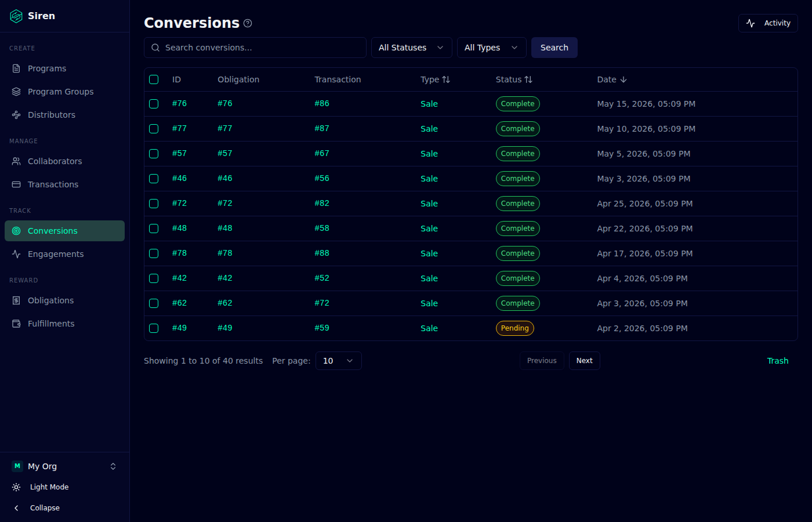Check the row #48 checkbox
Screen dimensions: 812x522
[x=154, y=229]
